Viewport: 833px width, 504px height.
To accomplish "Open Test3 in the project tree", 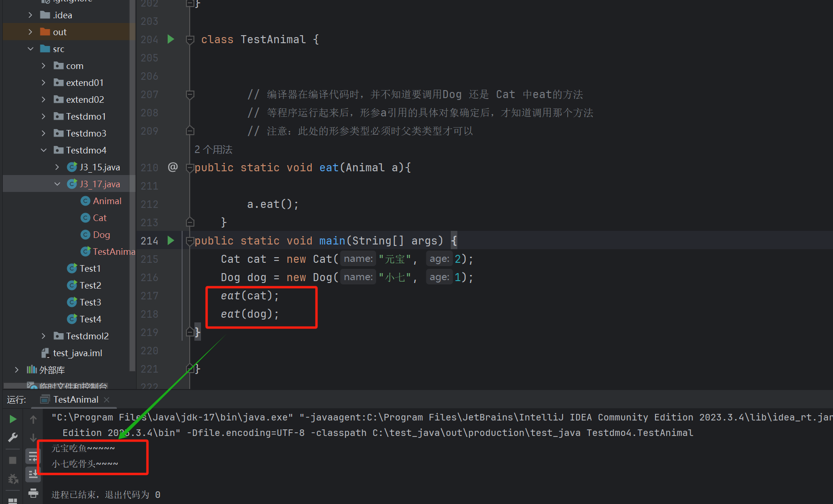I will pos(91,302).
